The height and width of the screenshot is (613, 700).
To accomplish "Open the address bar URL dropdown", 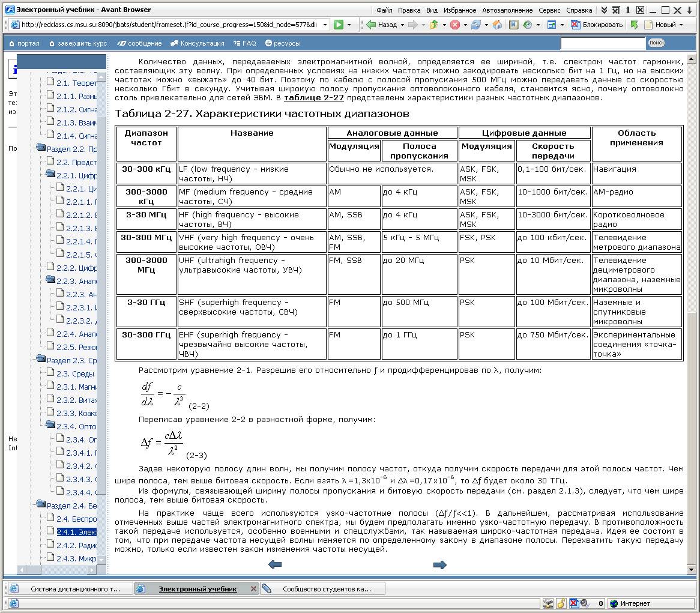I will pos(325,25).
